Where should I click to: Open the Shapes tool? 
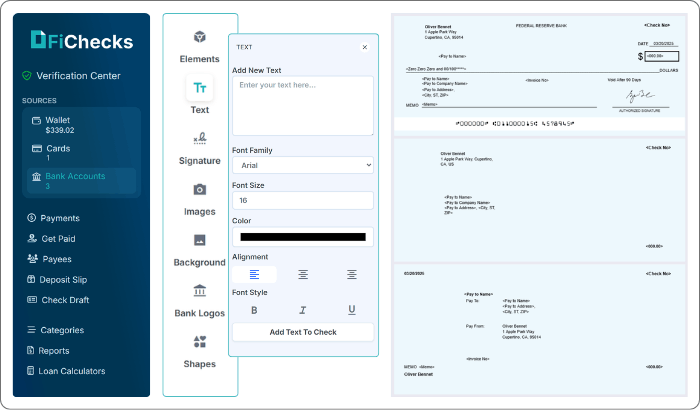coord(199,342)
